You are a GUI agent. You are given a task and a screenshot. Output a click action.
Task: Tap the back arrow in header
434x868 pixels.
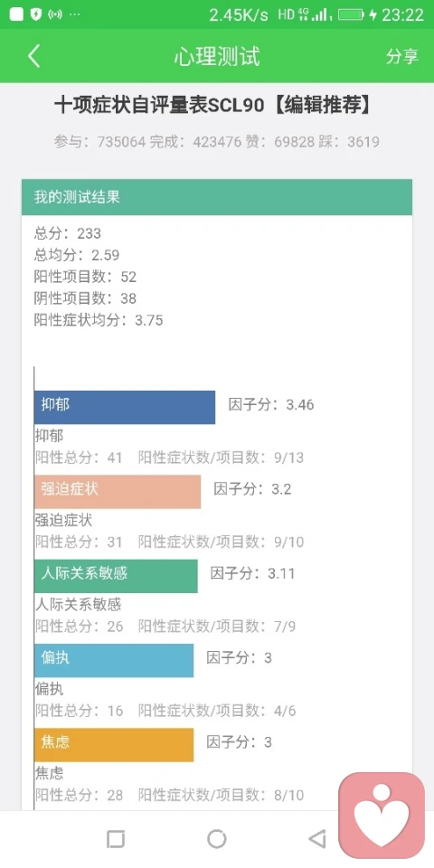click(x=34, y=56)
